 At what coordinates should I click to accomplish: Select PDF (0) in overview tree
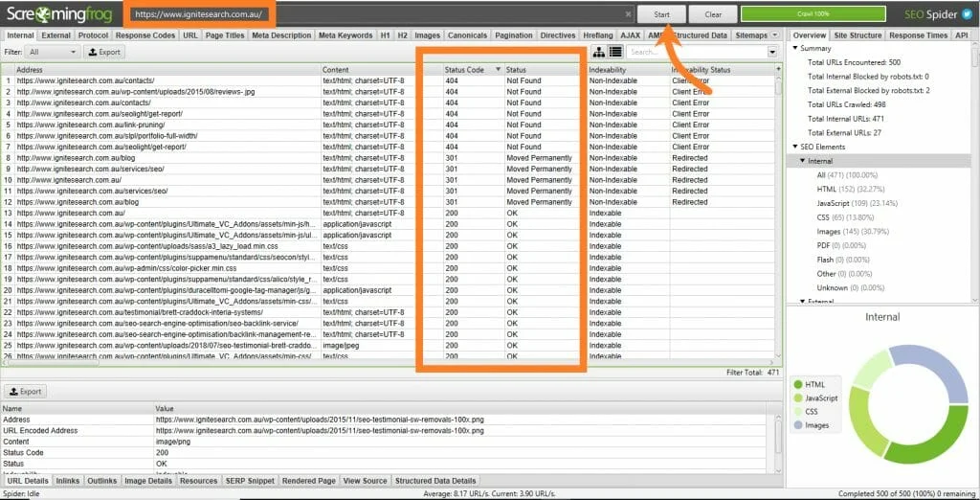(841, 245)
